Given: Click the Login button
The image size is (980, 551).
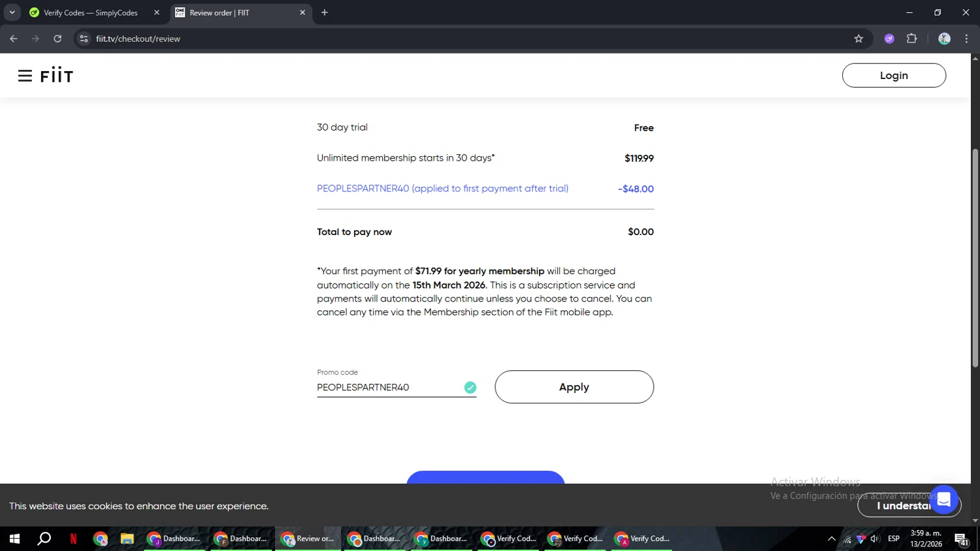Looking at the screenshot, I should click(894, 76).
